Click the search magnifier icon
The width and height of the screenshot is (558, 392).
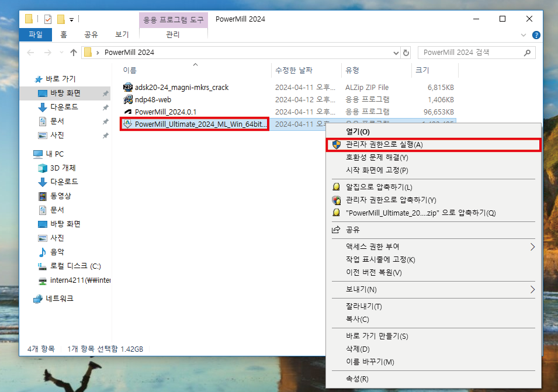[528, 53]
